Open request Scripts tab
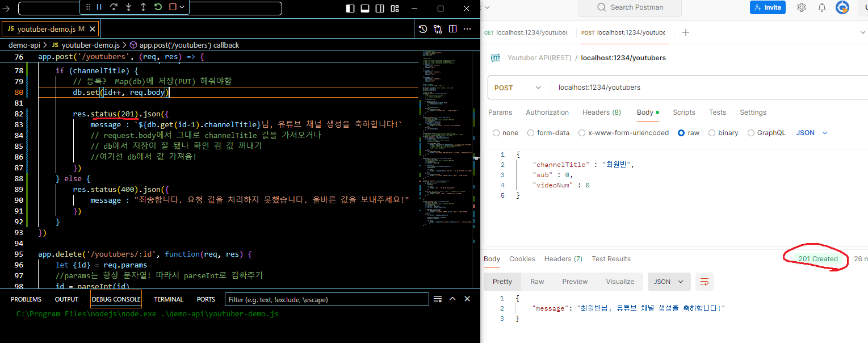This screenshot has width=868, height=343. point(684,112)
